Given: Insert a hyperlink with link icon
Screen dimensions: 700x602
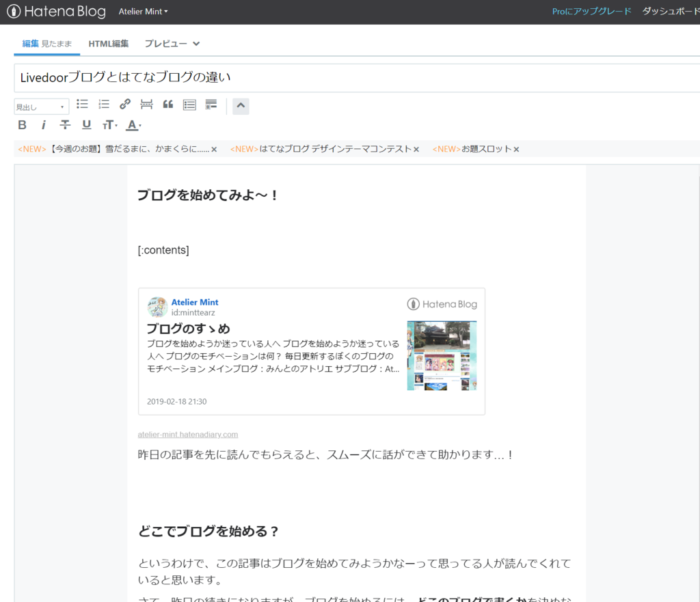Looking at the screenshot, I should point(125,105).
